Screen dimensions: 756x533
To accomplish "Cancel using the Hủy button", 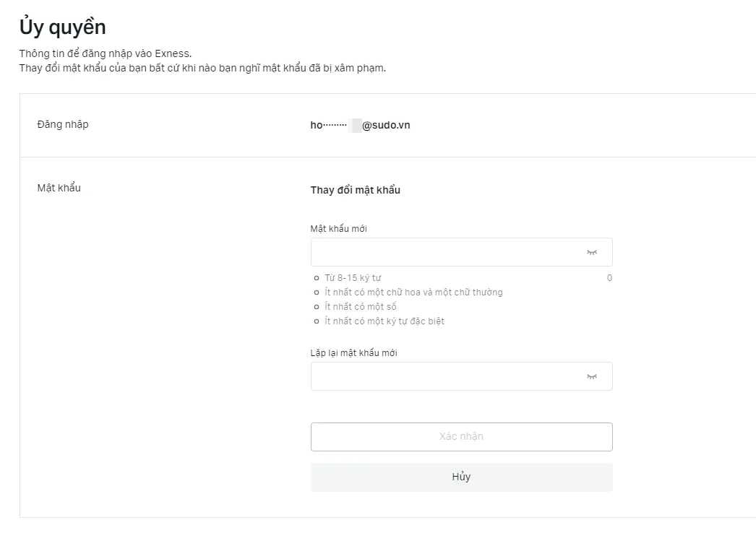I will click(461, 477).
